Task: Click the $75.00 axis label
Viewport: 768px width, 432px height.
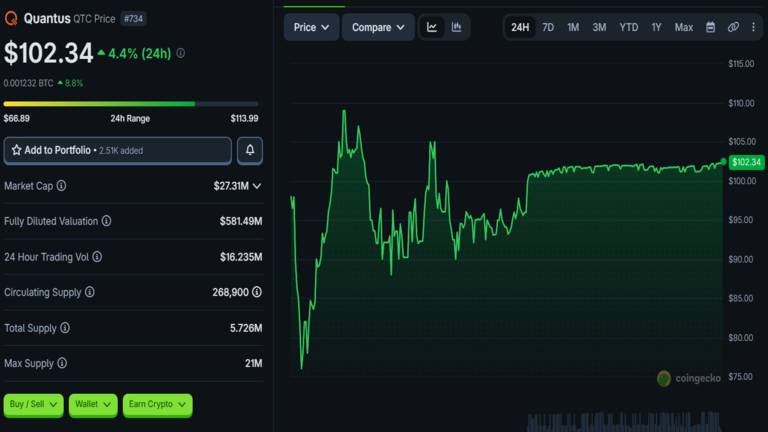Action: [740, 377]
